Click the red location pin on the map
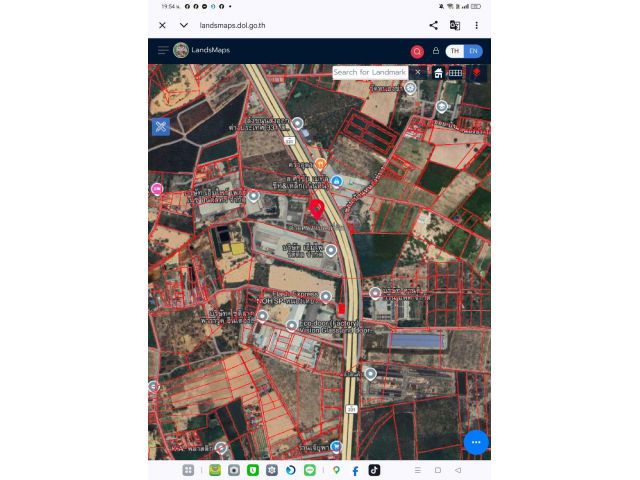 (x=316, y=209)
